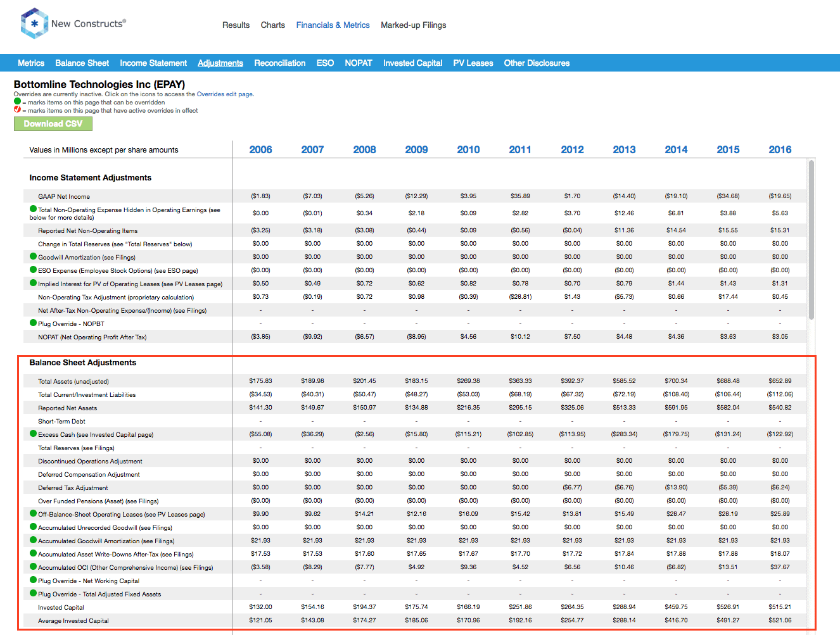Click green override icon beside Excess Cash
The width and height of the screenshot is (840, 635).
coord(33,434)
